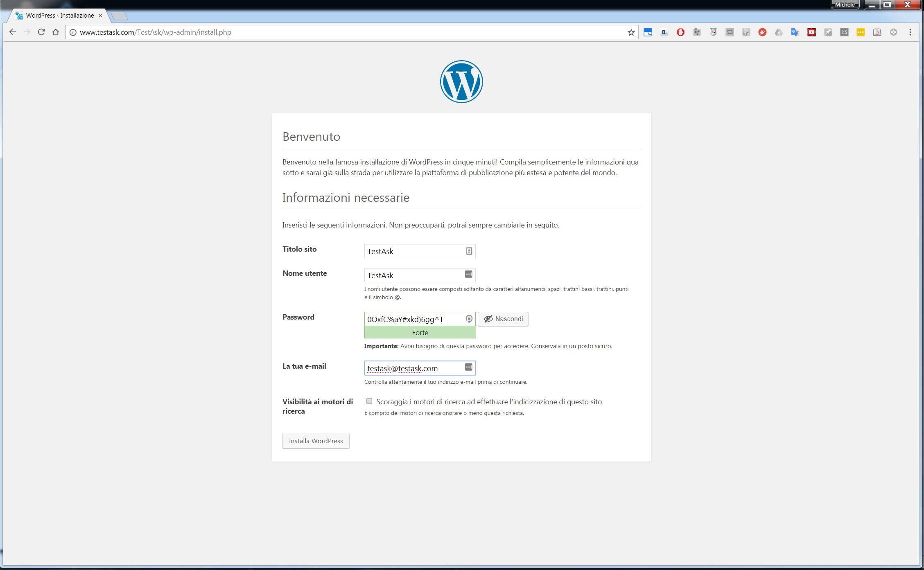This screenshot has width=924, height=570.
Task: Click the WordPress logo
Action: coord(461,81)
